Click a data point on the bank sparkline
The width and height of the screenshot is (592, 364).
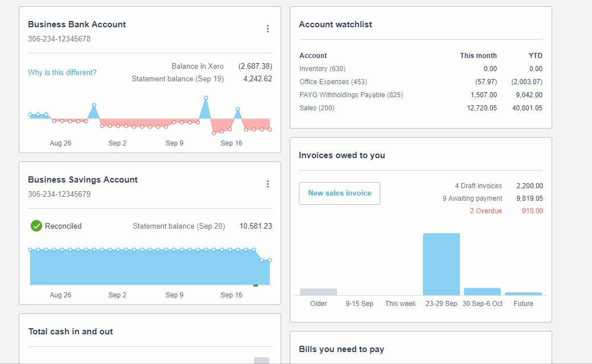tap(94, 106)
